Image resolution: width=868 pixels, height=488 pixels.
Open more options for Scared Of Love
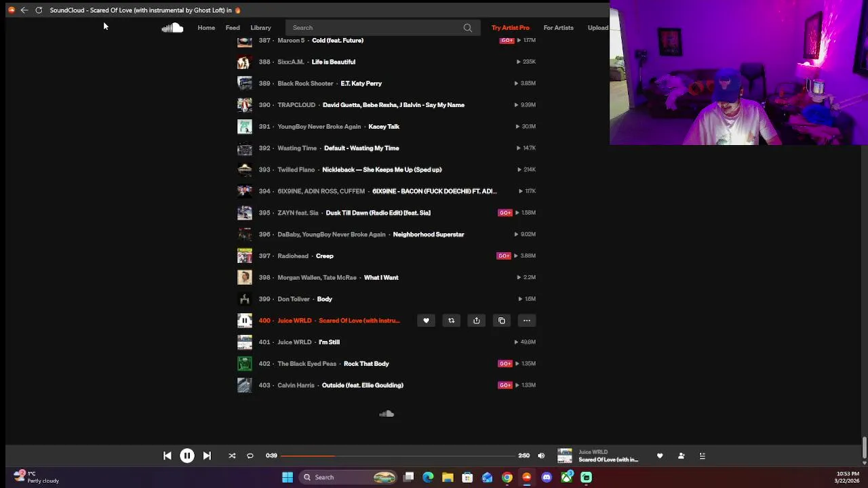527,321
